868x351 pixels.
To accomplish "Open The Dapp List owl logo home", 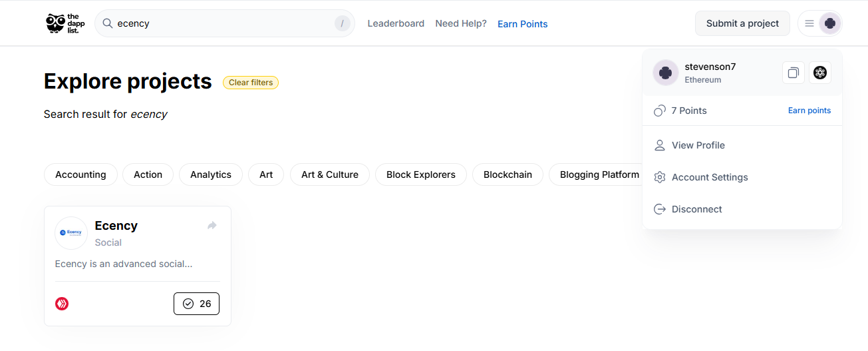I will click(65, 23).
